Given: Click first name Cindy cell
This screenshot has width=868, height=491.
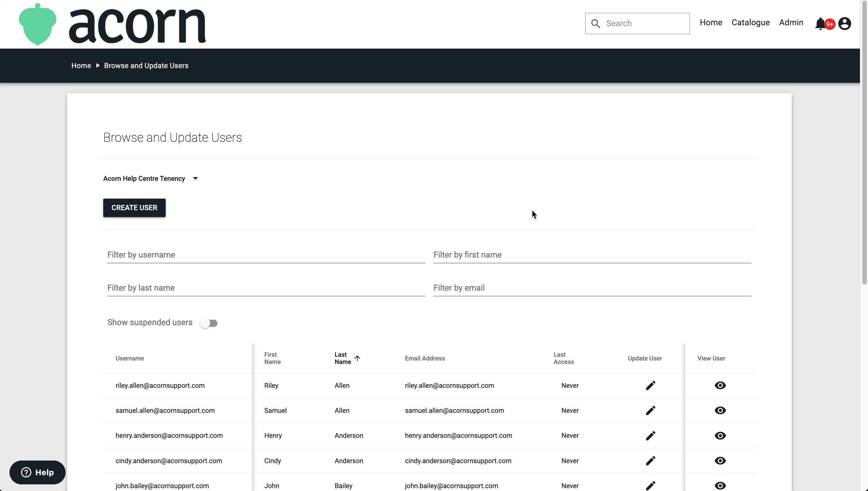Looking at the screenshot, I should [x=273, y=461].
